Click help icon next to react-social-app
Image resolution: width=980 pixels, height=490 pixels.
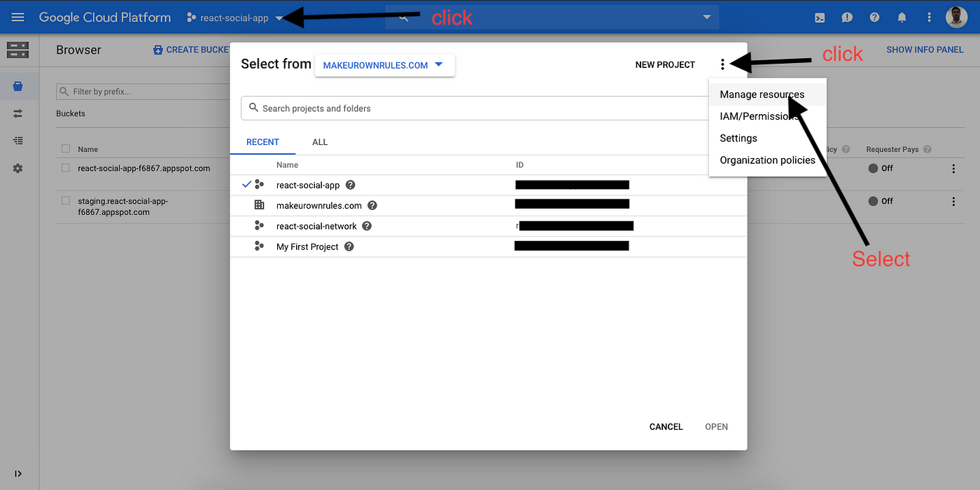pos(351,185)
